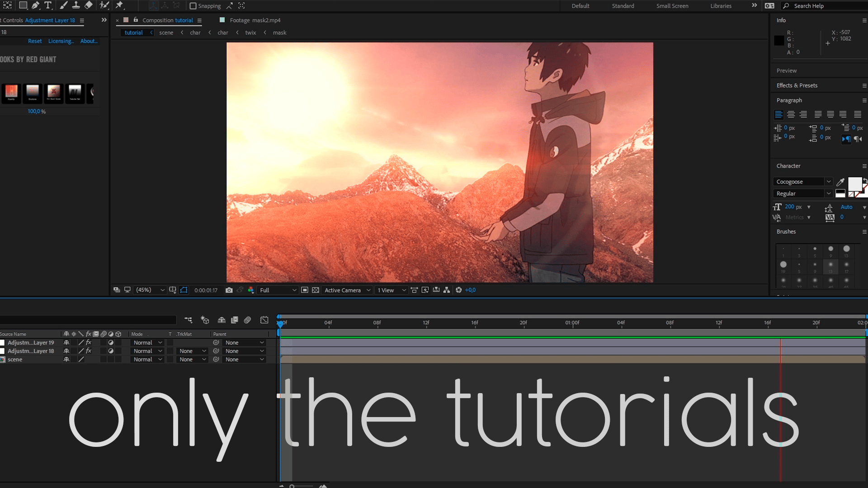The width and height of the screenshot is (868, 488).
Task: Open the composition flowchart icon
Action: pos(447,290)
